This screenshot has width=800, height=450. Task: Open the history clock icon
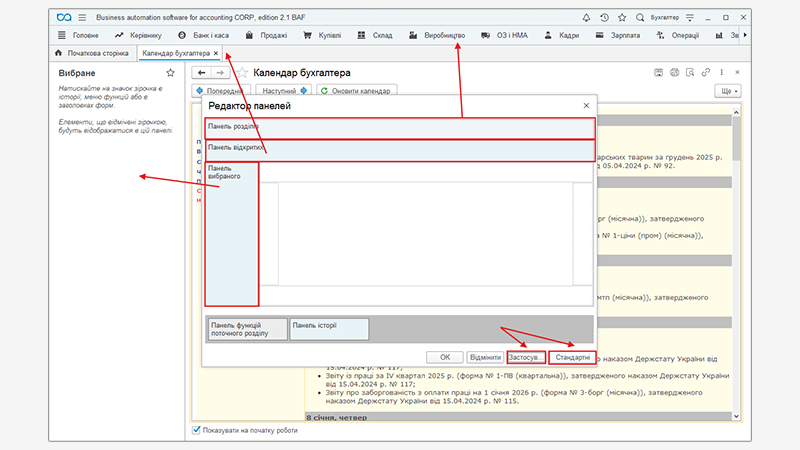tap(604, 17)
